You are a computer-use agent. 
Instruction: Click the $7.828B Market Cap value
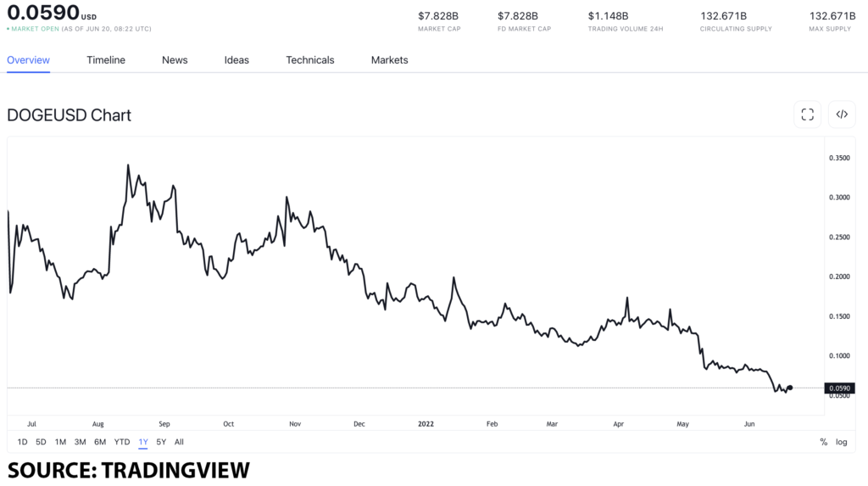pos(438,16)
